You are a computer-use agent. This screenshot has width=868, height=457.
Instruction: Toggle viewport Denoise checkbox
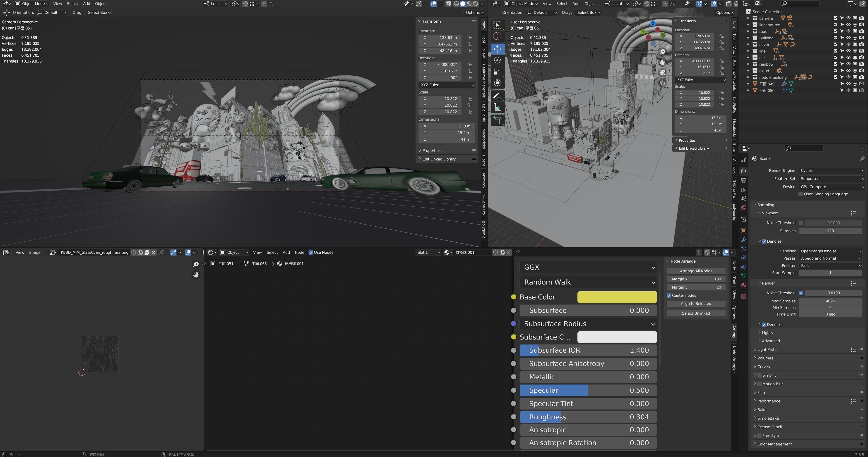coord(764,242)
